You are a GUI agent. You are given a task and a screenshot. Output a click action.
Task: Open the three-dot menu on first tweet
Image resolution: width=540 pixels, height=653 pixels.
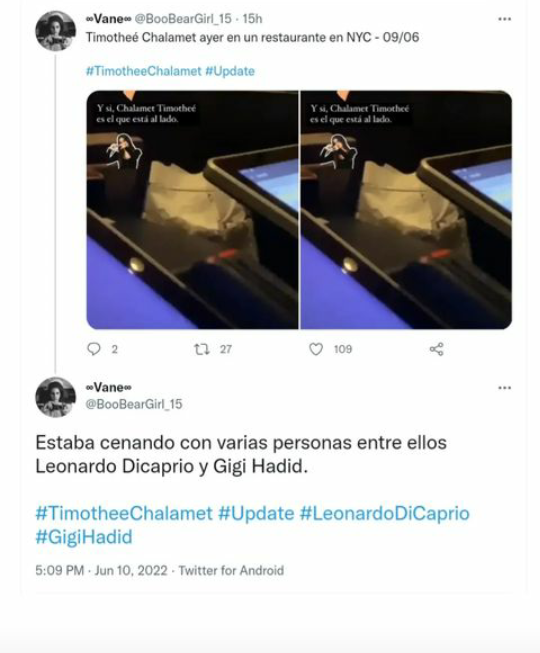(x=505, y=19)
